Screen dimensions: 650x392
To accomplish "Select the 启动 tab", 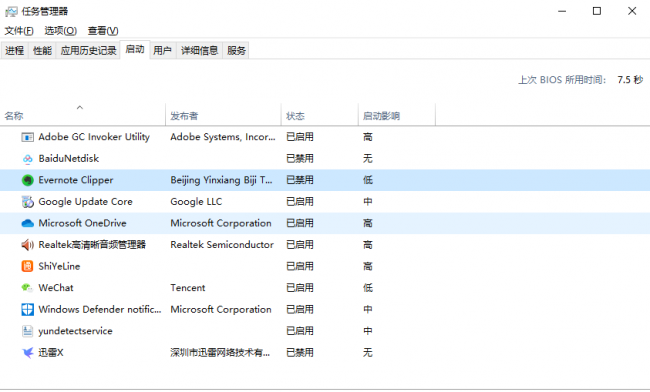I will pyautogui.click(x=135, y=49).
